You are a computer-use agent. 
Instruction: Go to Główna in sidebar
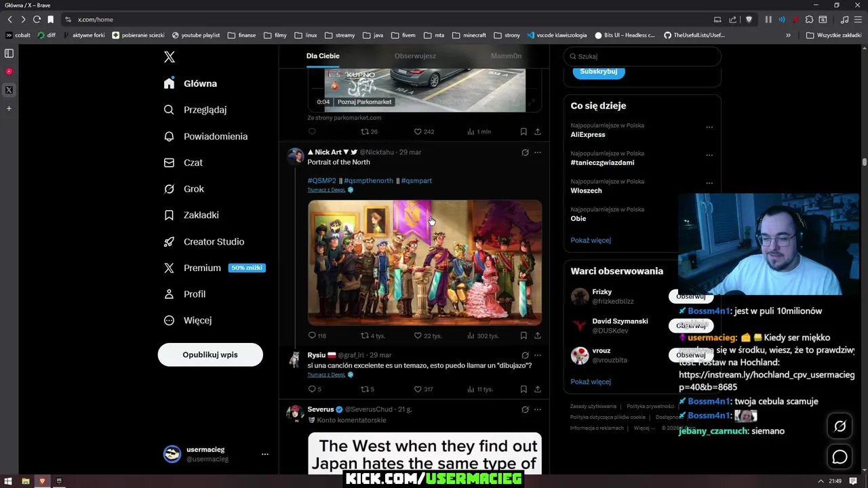click(191, 83)
